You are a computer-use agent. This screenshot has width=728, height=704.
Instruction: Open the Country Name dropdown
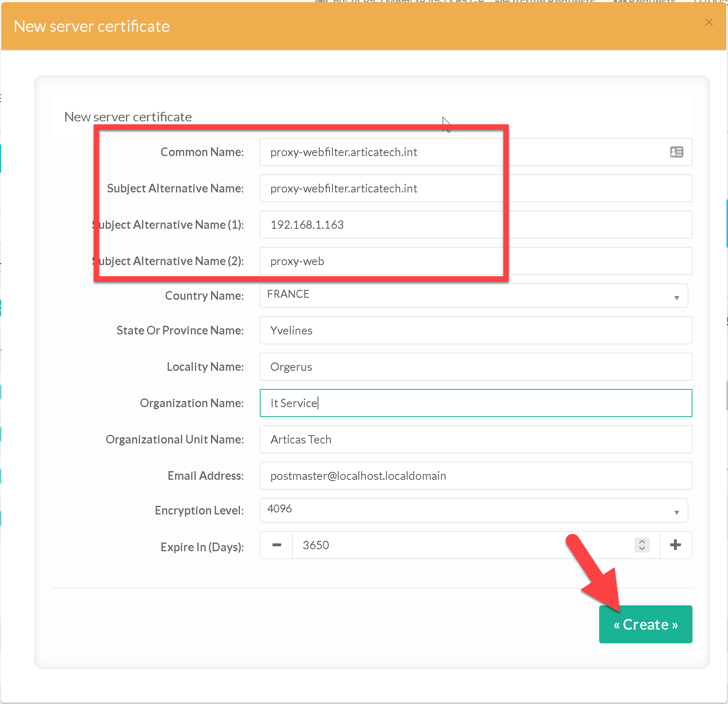tap(473, 295)
